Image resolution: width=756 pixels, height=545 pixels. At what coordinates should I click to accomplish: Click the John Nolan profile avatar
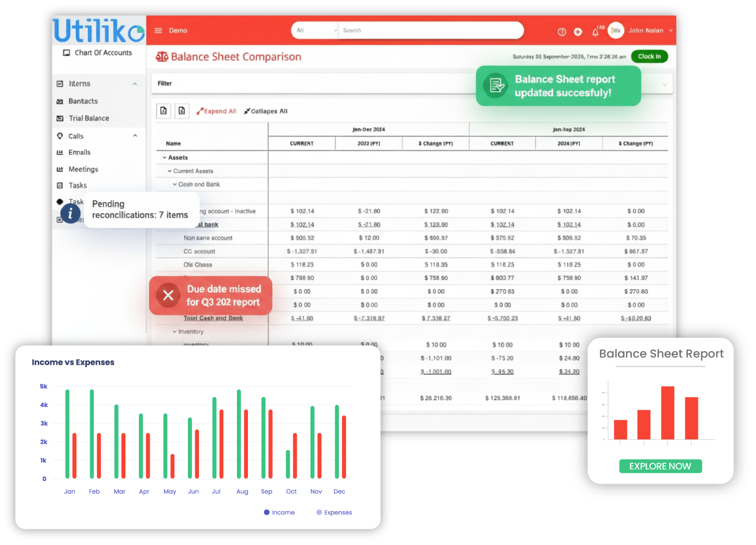click(x=616, y=31)
